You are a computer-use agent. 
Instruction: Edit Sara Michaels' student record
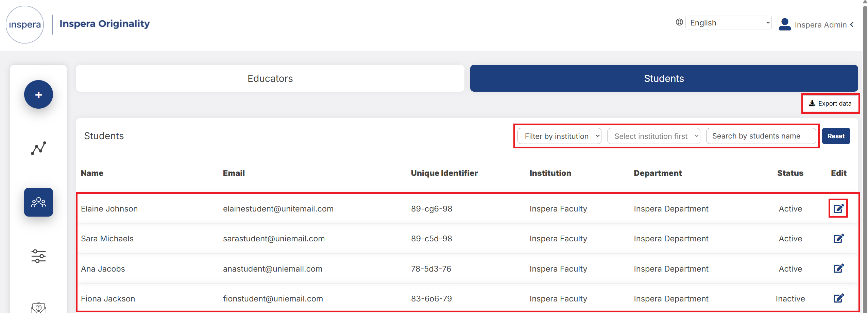click(838, 238)
